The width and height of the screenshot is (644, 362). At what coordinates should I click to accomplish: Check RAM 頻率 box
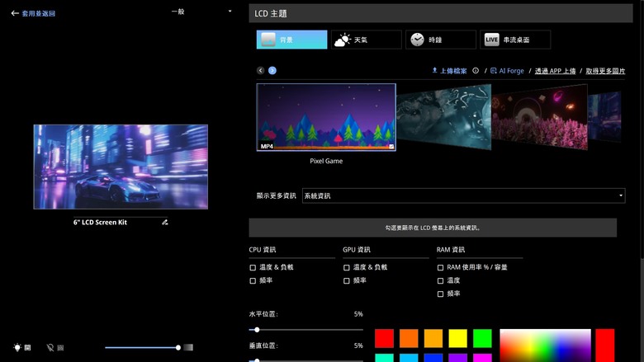440,294
